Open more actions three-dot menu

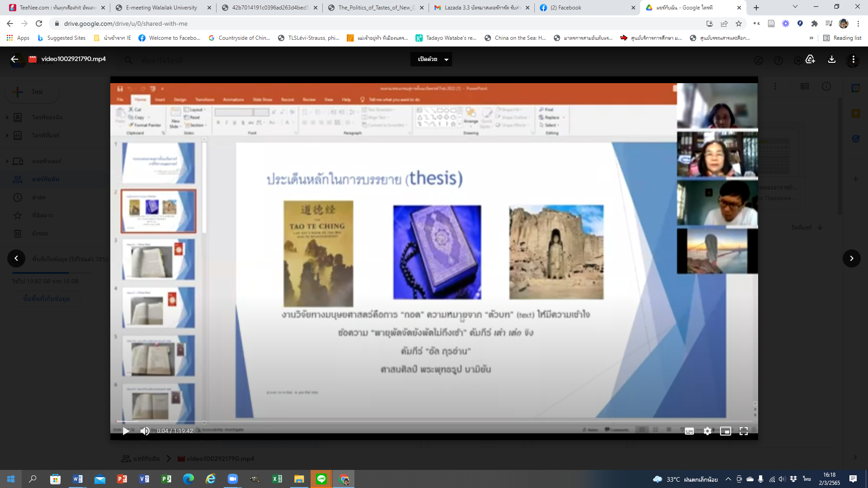pyautogui.click(x=853, y=59)
